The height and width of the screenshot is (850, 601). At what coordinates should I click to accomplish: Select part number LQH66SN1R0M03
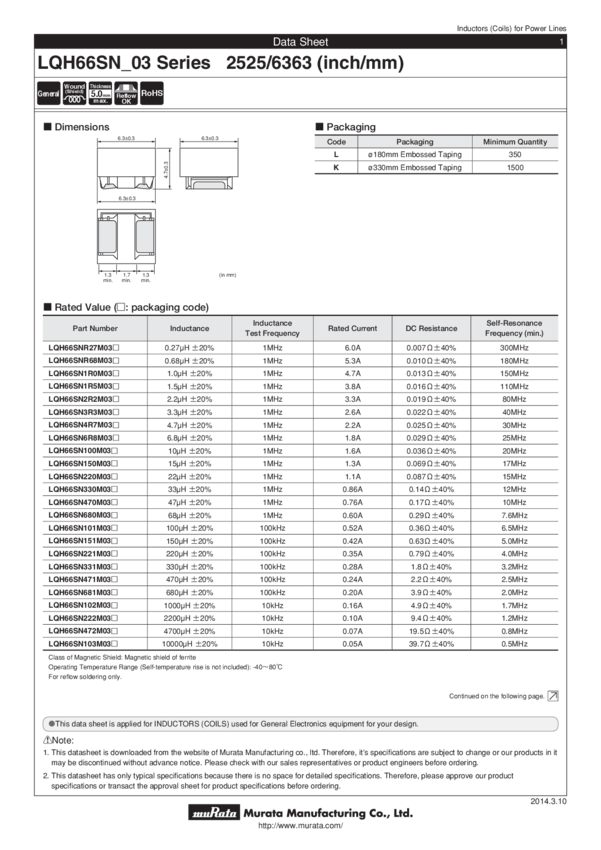[83, 374]
